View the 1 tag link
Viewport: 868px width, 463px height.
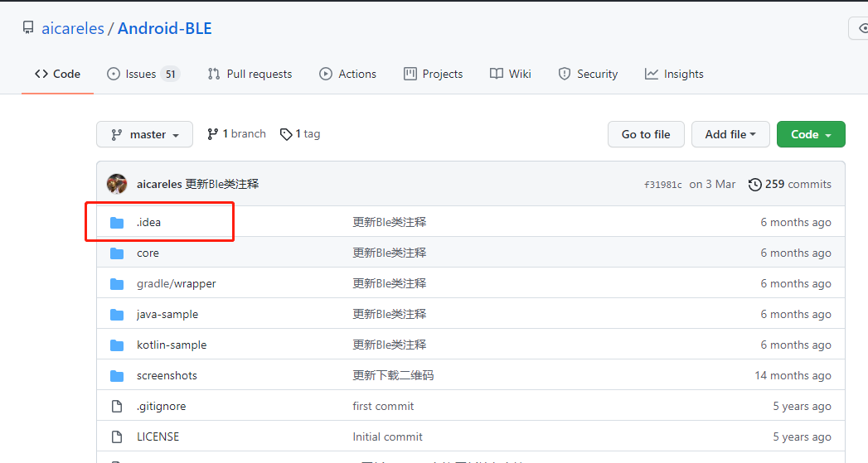pyautogui.click(x=300, y=134)
